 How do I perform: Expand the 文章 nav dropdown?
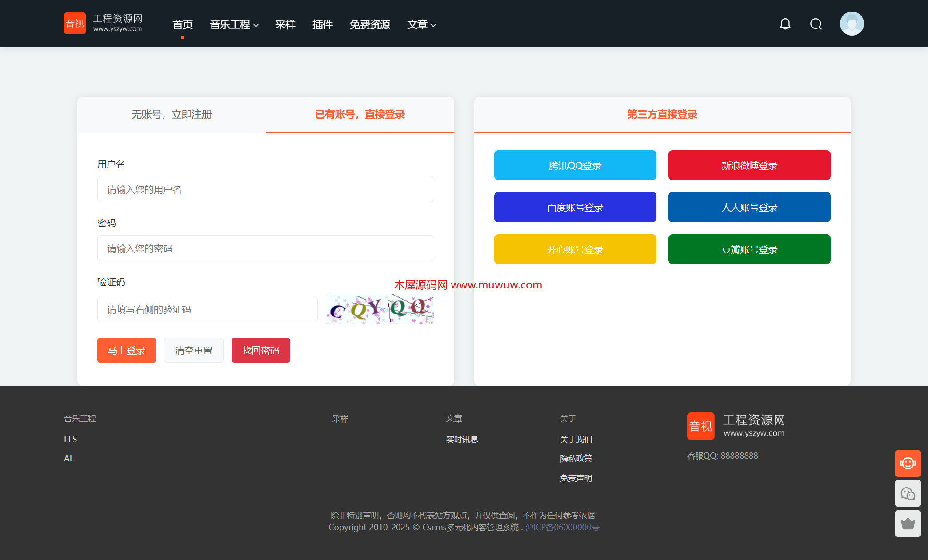pyautogui.click(x=421, y=24)
